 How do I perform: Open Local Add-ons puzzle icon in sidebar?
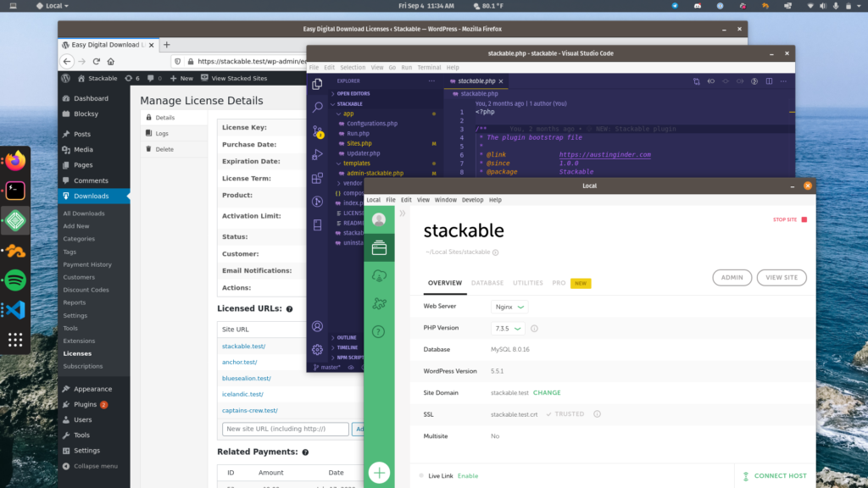pyautogui.click(x=379, y=303)
